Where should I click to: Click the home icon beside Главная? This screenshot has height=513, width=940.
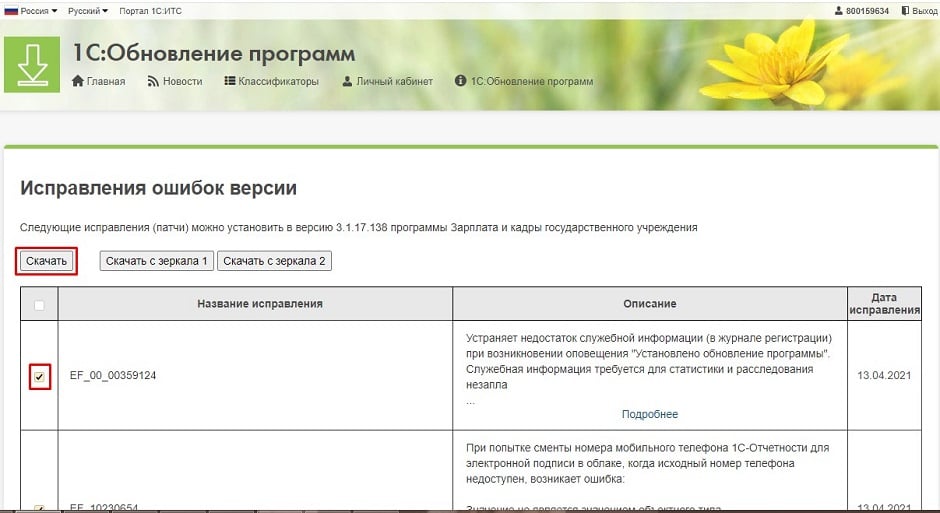click(78, 82)
